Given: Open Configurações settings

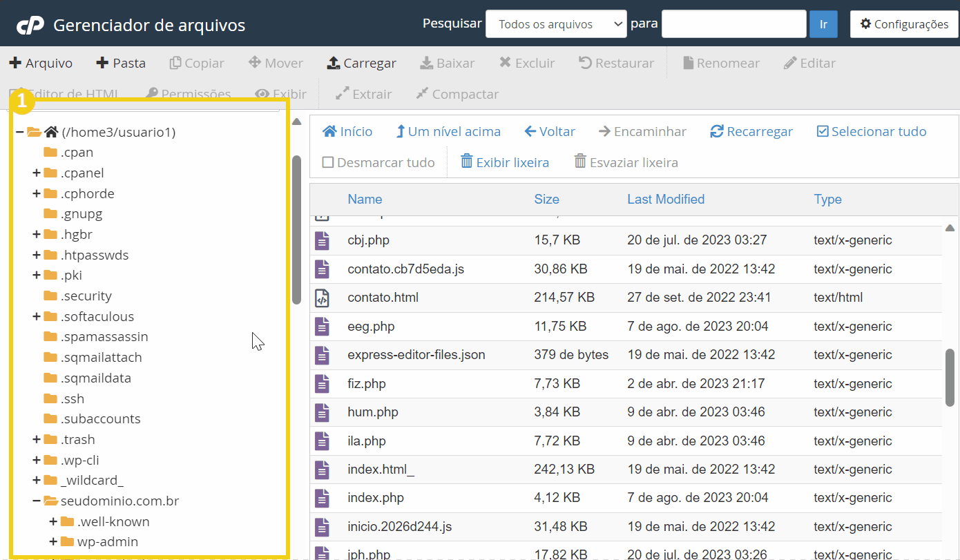Looking at the screenshot, I should click(904, 24).
